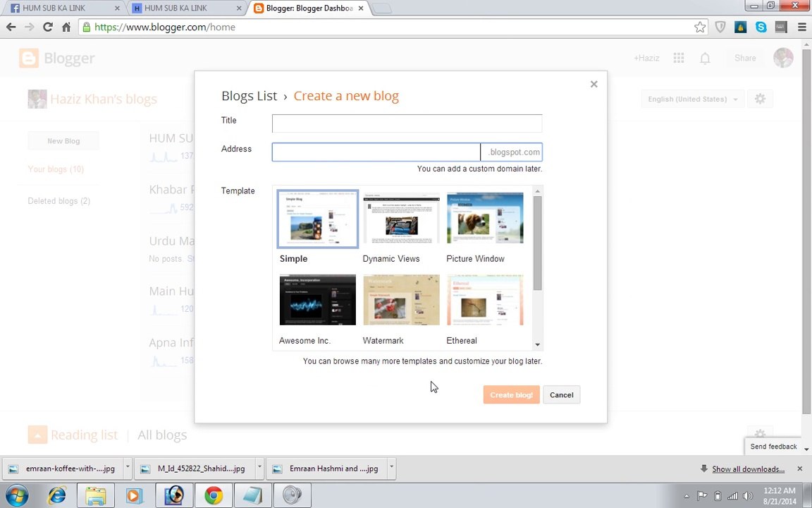Click the Blogs List breadcrumb
This screenshot has width=812, height=508.
tap(249, 96)
